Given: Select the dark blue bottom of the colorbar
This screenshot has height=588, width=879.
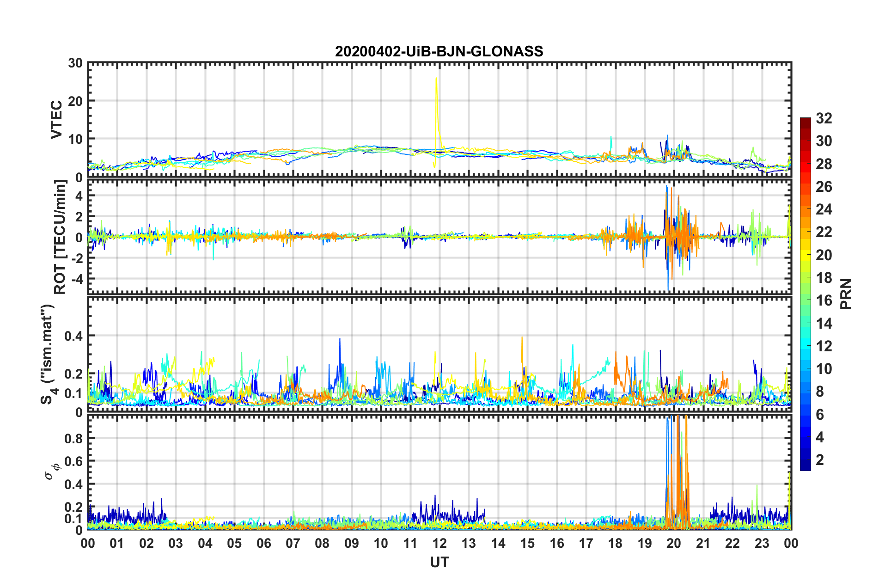Looking at the screenshot, I should (x=805, y=467).
